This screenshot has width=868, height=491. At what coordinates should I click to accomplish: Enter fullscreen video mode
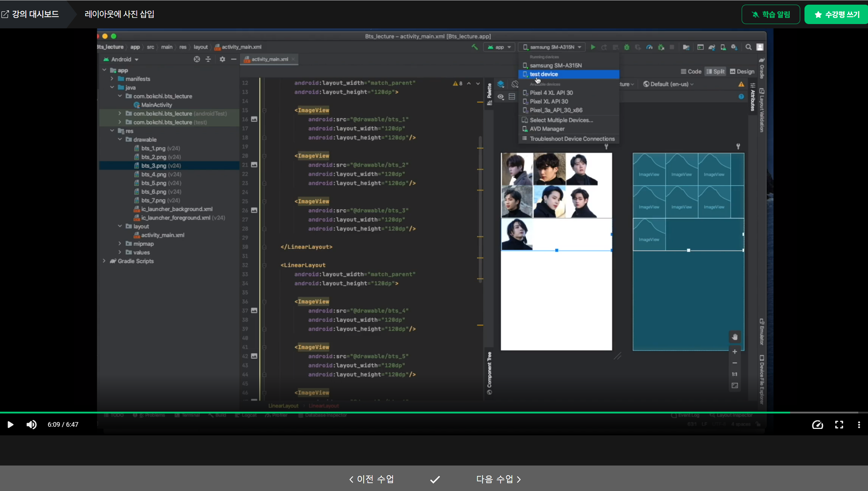839,425
